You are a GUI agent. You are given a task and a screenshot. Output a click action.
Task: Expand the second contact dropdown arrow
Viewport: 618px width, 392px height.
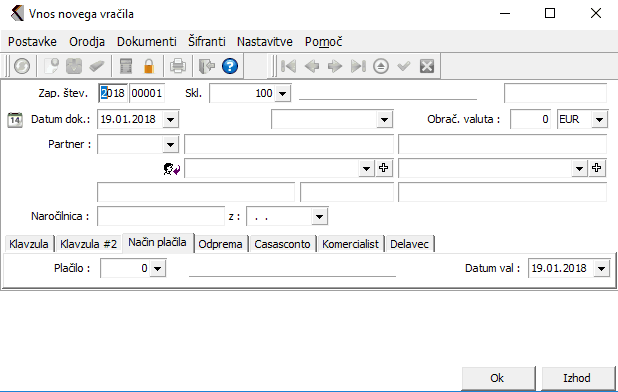pos(579,169)
